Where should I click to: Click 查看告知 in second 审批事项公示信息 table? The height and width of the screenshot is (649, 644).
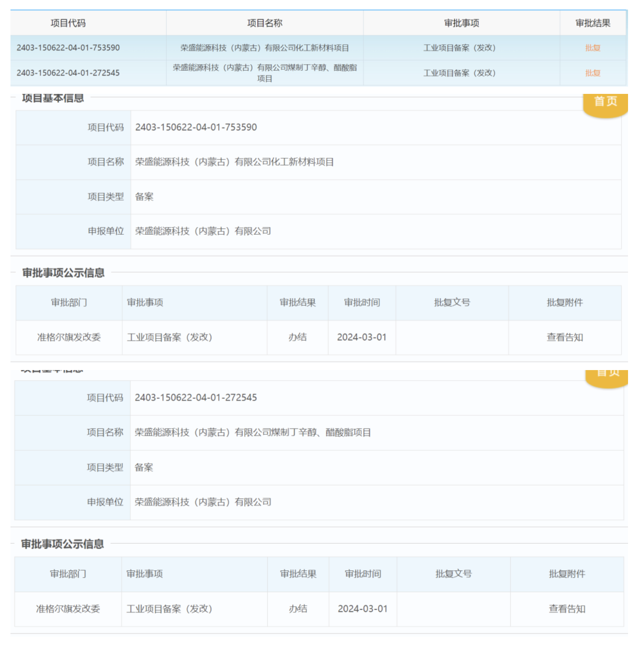(x=567, y=609)
